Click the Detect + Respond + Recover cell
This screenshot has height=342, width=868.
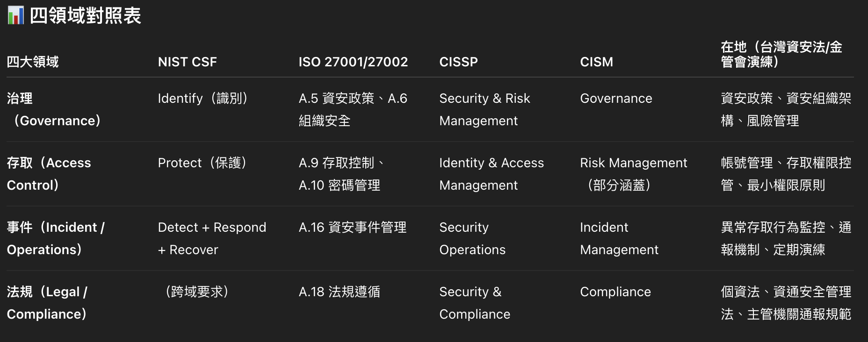[x=212, y=238]
